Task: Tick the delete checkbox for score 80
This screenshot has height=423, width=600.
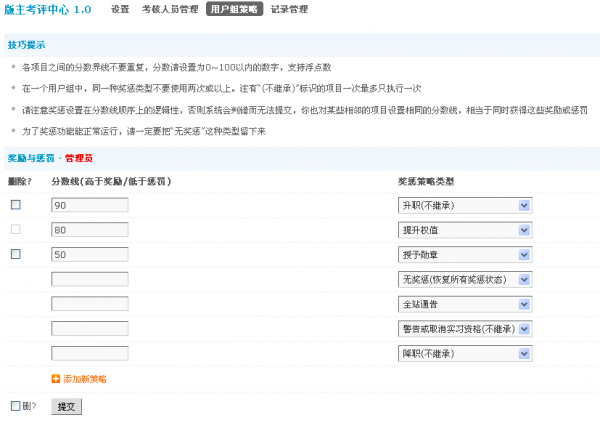Action: tap(16, 229)
